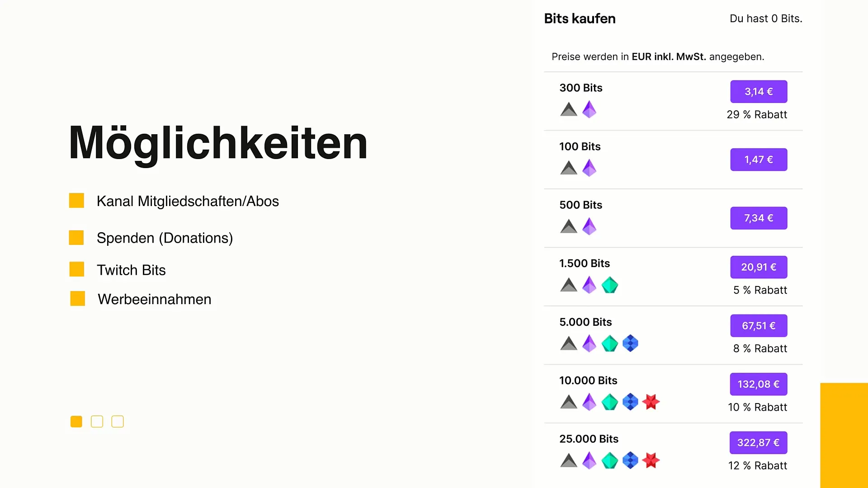Click the yellow bullet beside Twitch Bits

[77, 269]
